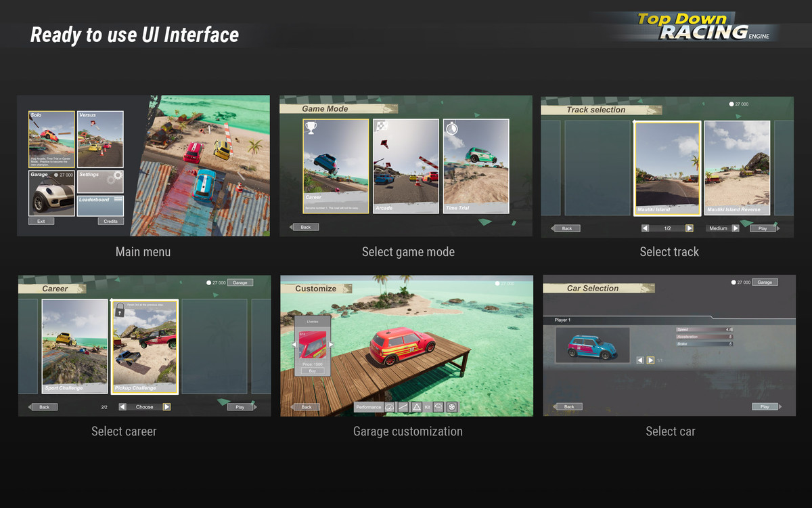
Task: Click the Brake stat bar
Action: (x=704, y=344)
